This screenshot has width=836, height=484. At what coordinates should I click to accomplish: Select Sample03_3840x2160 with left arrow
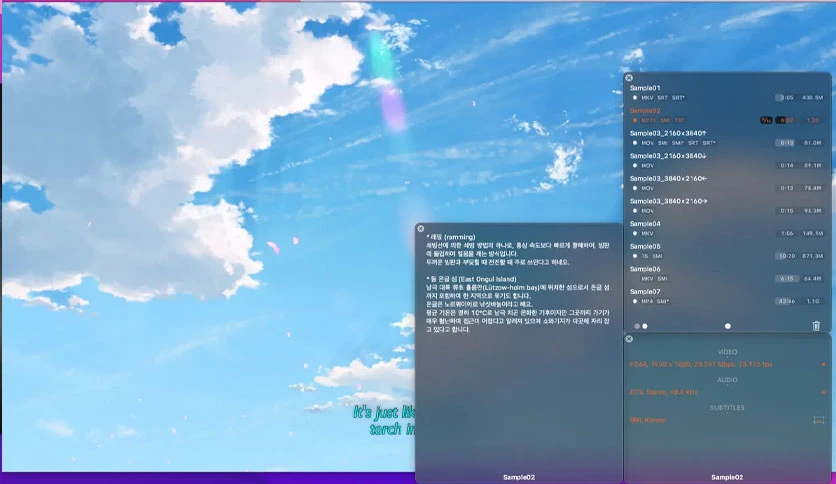[668, 179]
